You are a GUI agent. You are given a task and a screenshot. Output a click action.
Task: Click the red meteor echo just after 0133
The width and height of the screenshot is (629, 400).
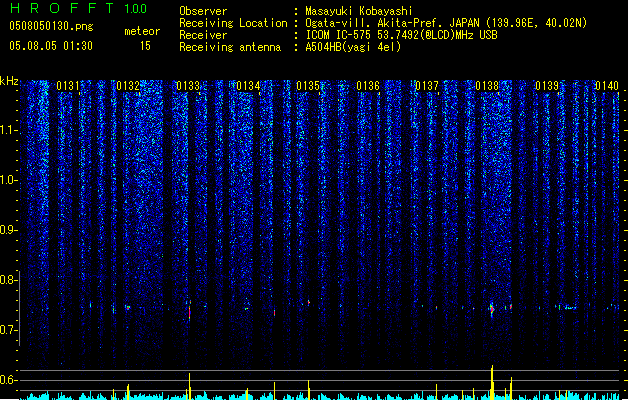[x=189, y=311]
